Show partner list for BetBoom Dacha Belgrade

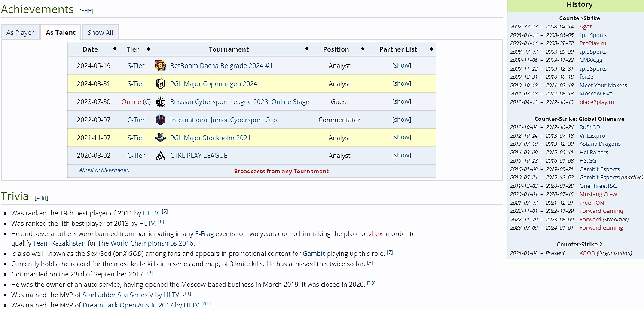click(402, 65)
